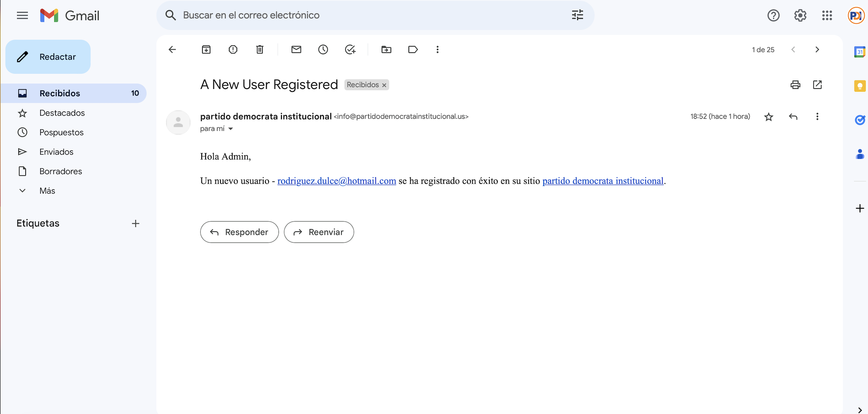Image resolution: width=868 pixels, height=414 pixels.
Task: Open the Enviados folder
Action: pos(56,152)
